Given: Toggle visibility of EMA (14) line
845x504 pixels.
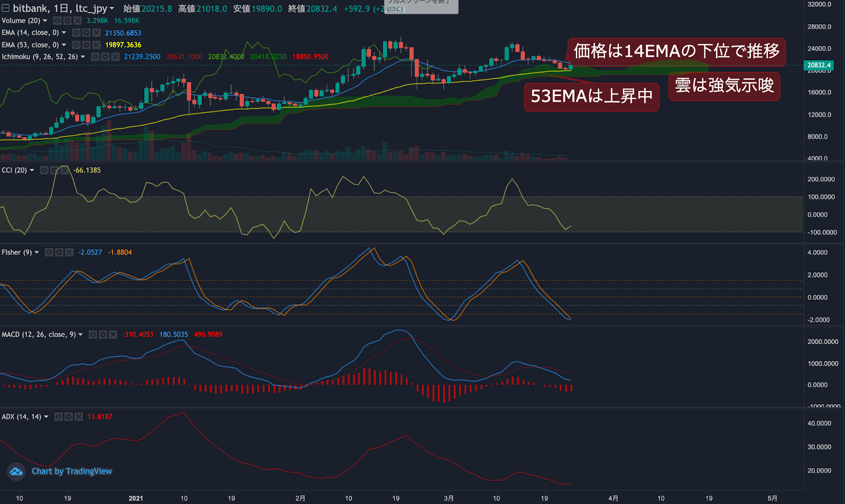Looking at the screenshot, I should [x=77, y=33].
